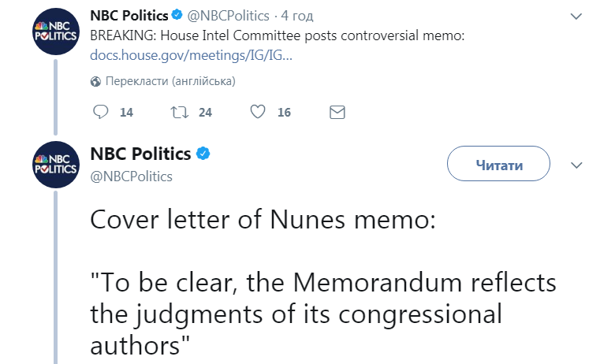Click the 4 год timestamp
This screenshot has width=615, height=364.
pyautogui.click(x=296, y=16)
